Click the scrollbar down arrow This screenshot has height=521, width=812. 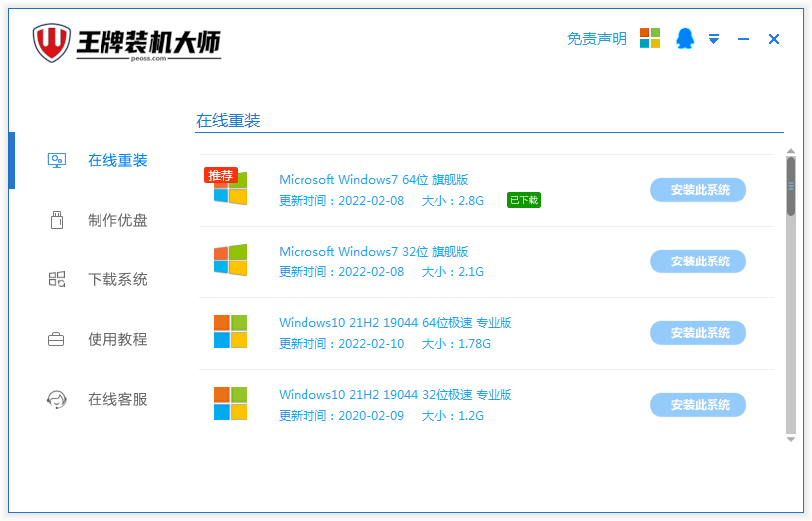point(791,439)
